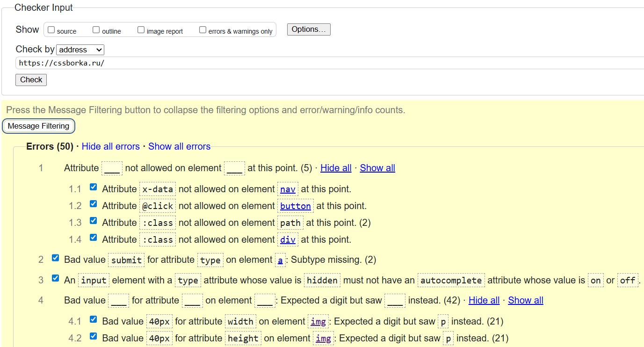
Task: Enable the outline checkbox
Action: pos(96,30)
